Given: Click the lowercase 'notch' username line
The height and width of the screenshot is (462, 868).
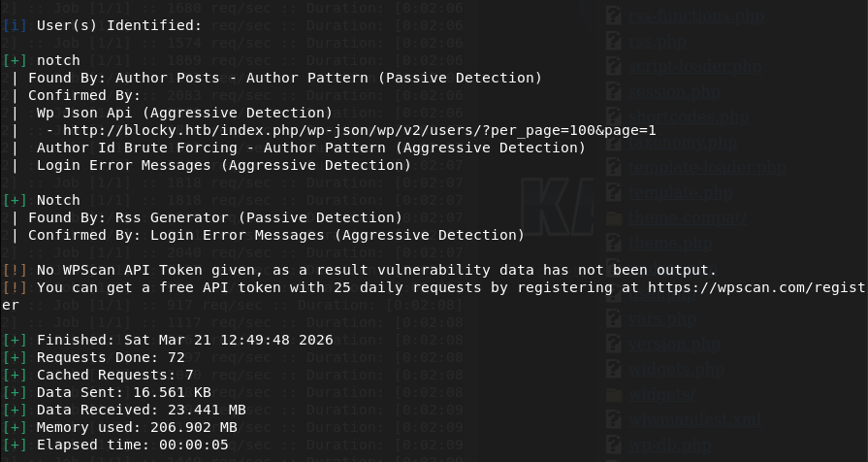Looking at the screenshot, I should pos(57,60).
